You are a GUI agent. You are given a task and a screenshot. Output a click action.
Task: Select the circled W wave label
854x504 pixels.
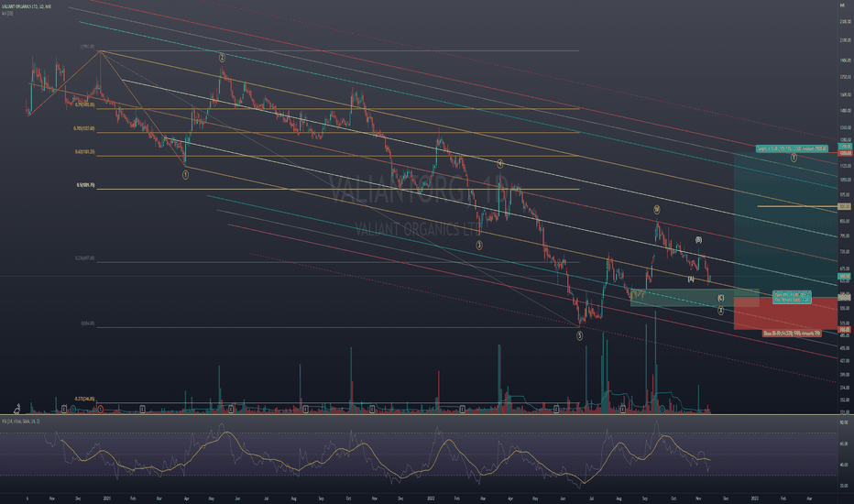coord(657,210)
